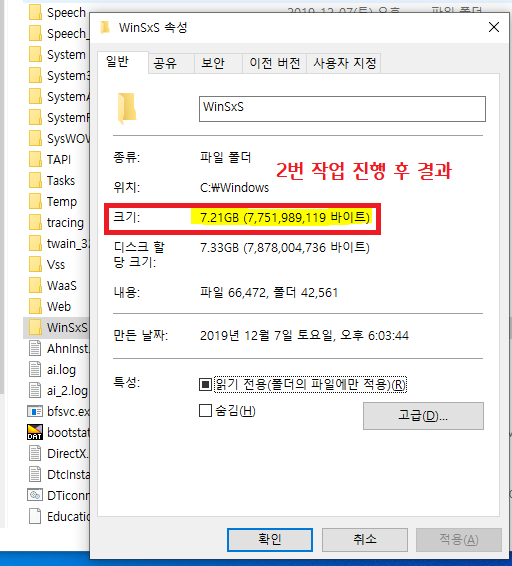
Task: Select the WaaS folder icon
Action: [35, 286]
